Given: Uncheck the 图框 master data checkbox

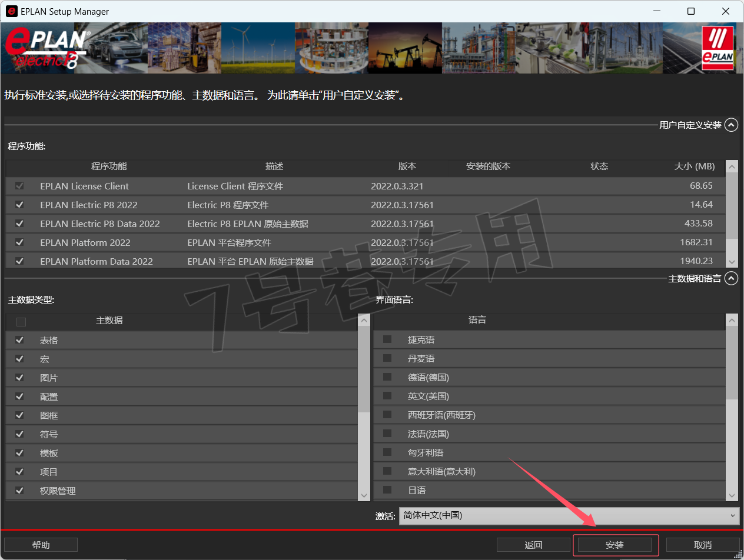Looking at the screenshot, I should pyautogui.click(x=19, y=415).
